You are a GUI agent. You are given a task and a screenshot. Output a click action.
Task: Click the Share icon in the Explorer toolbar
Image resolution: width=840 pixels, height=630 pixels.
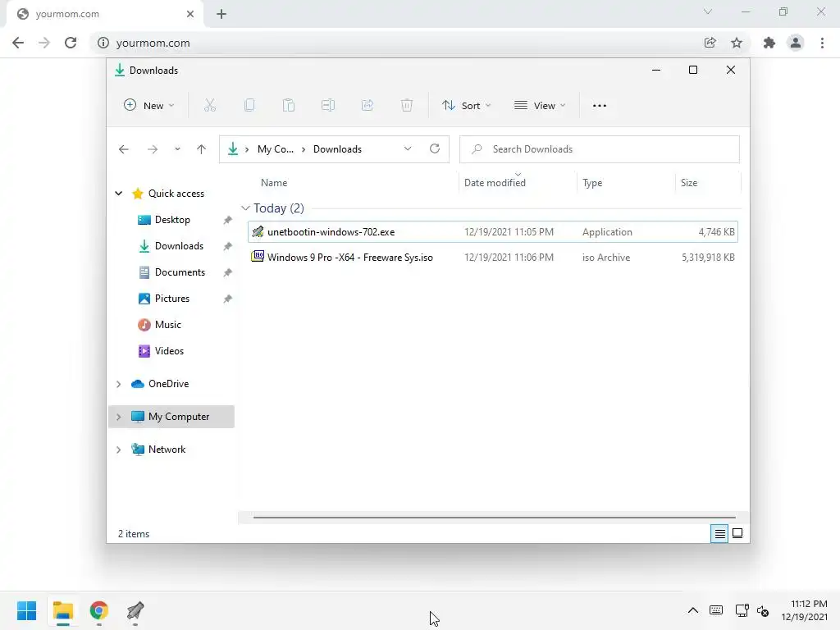click(x=367, y=106)
